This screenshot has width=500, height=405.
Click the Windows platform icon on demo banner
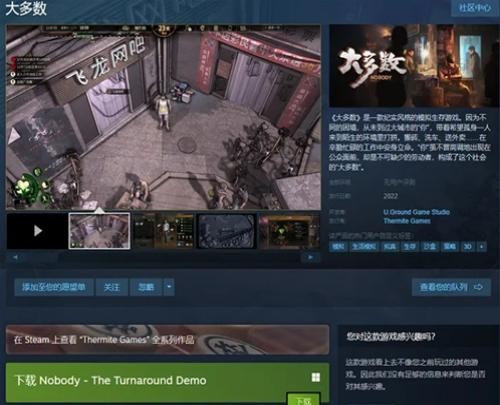click(315, 377)
